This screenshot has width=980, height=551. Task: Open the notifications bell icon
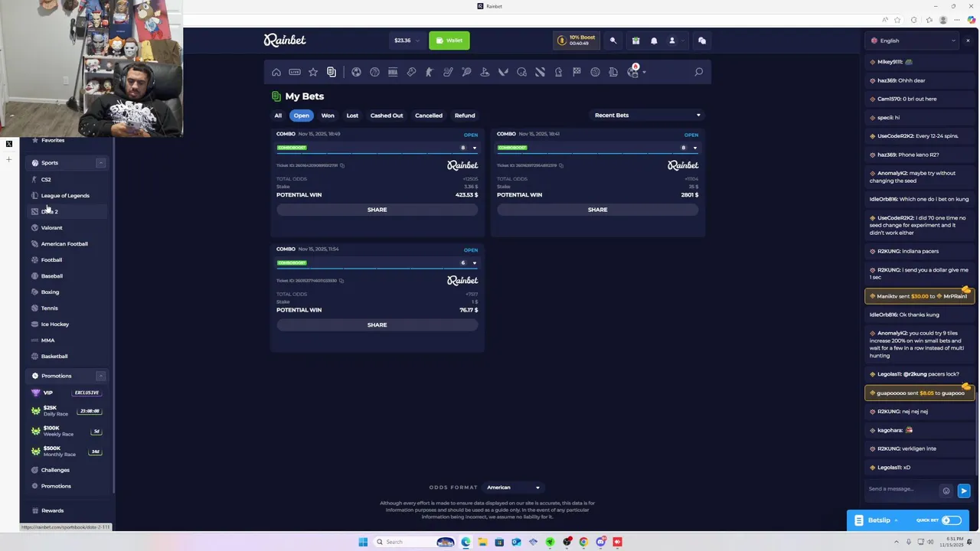point(654,41)
